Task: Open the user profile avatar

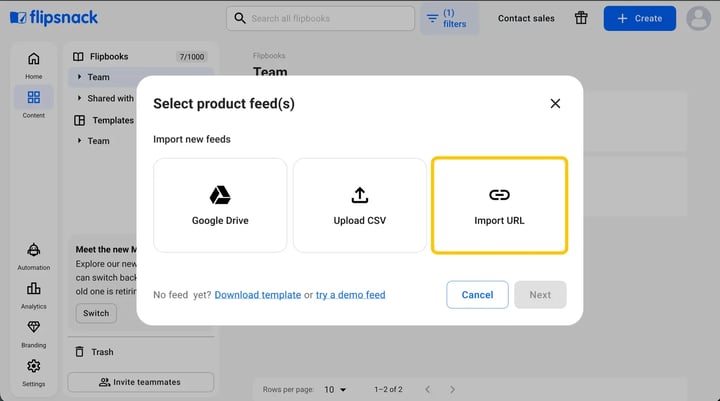Action: tap(698, 18)
